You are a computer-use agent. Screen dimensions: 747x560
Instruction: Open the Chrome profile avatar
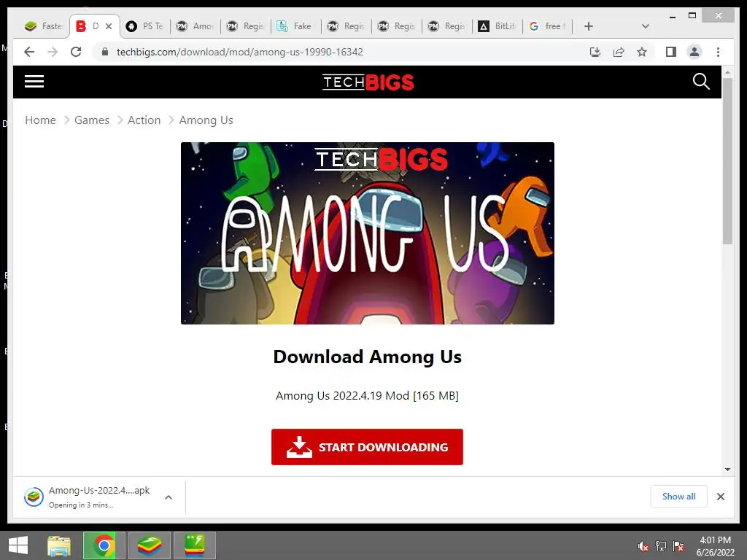694,52
